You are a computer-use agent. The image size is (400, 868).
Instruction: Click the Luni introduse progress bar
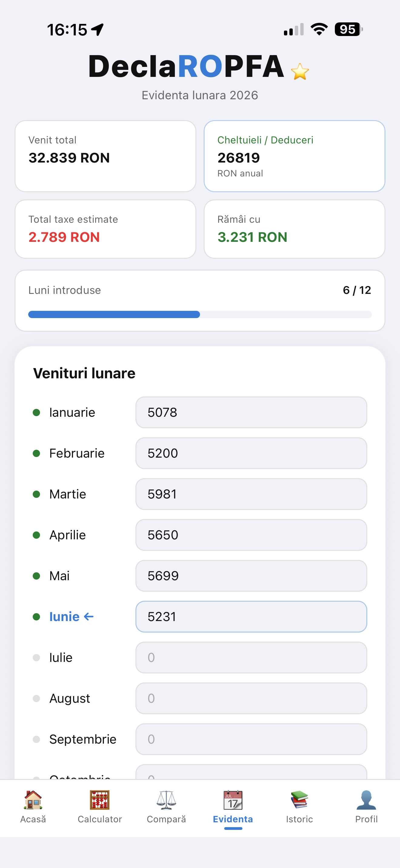point(200,314)
